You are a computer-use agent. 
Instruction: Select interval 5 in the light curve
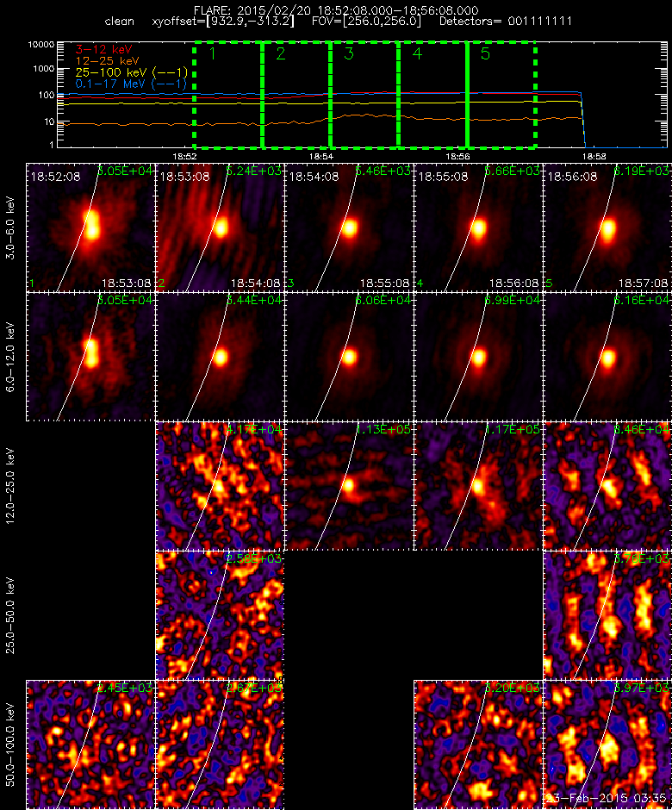(501, 95)
